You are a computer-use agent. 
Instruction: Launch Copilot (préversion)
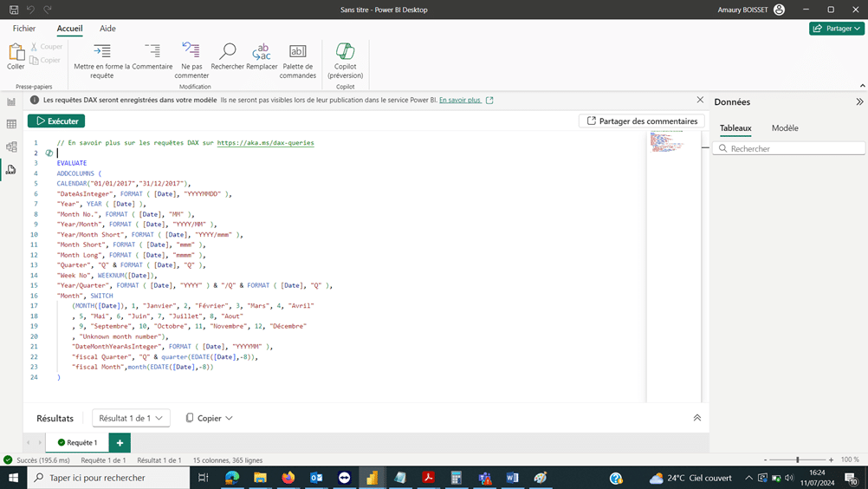(x=345, y=51)
